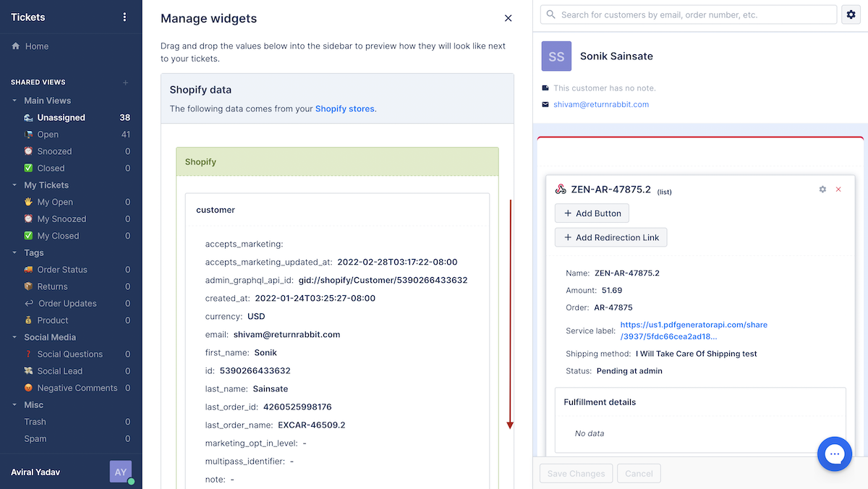Select the first_name value Sonik
The width and height of the screenshot is (868, 489).
[265, 352]
